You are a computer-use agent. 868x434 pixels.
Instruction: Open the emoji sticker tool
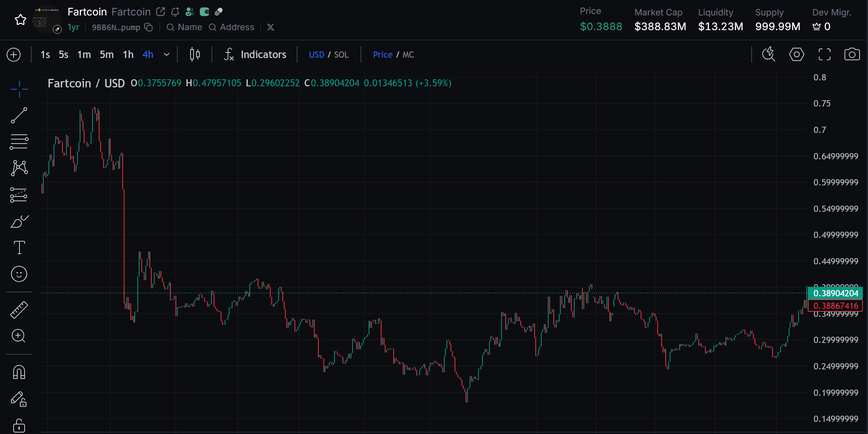click(x=19, y=274)
